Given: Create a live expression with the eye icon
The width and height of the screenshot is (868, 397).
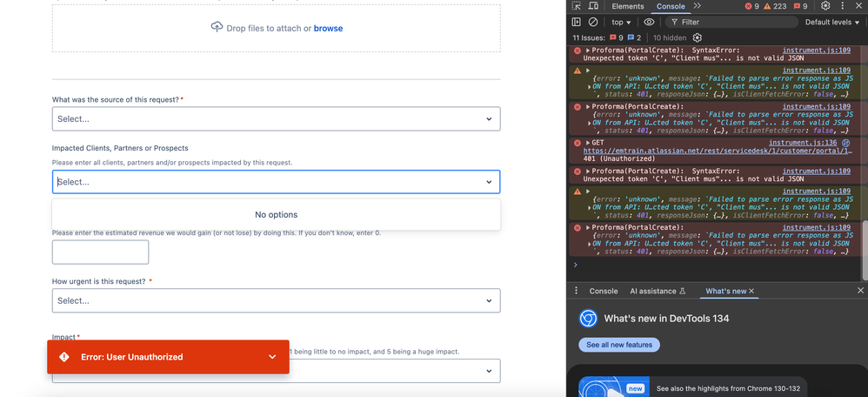Looking at the screenshot, I should 650,22.
